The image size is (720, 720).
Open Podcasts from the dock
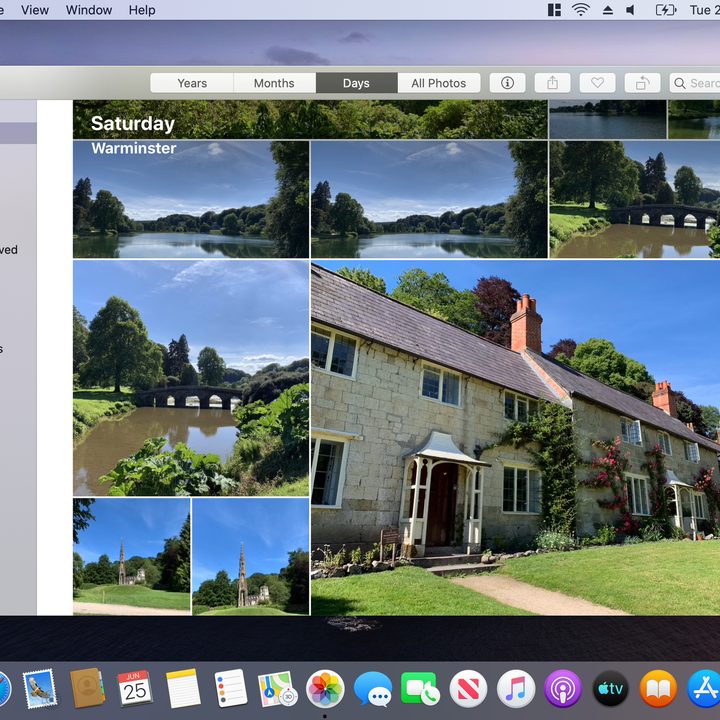[x=563, y=689]
